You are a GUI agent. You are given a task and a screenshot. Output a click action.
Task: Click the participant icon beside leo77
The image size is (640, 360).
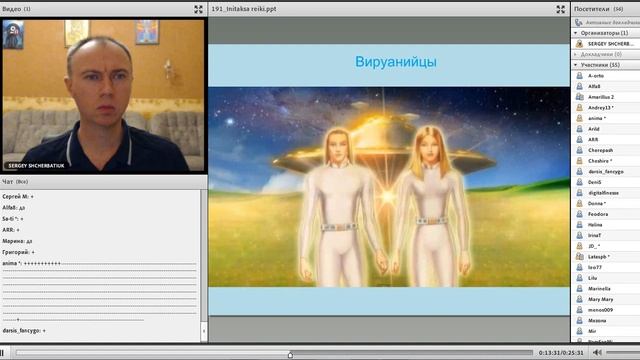click(x=579, y=267)
